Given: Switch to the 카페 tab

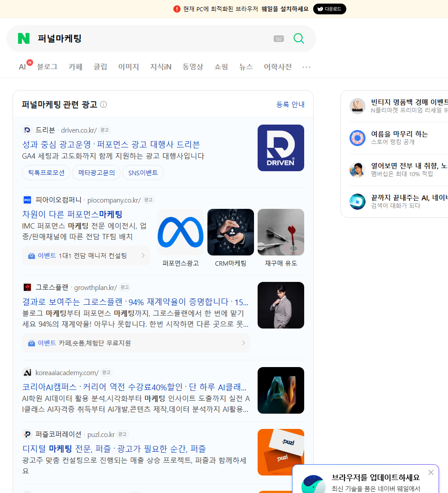Looking at the screenshot, I should coord(75,67).
